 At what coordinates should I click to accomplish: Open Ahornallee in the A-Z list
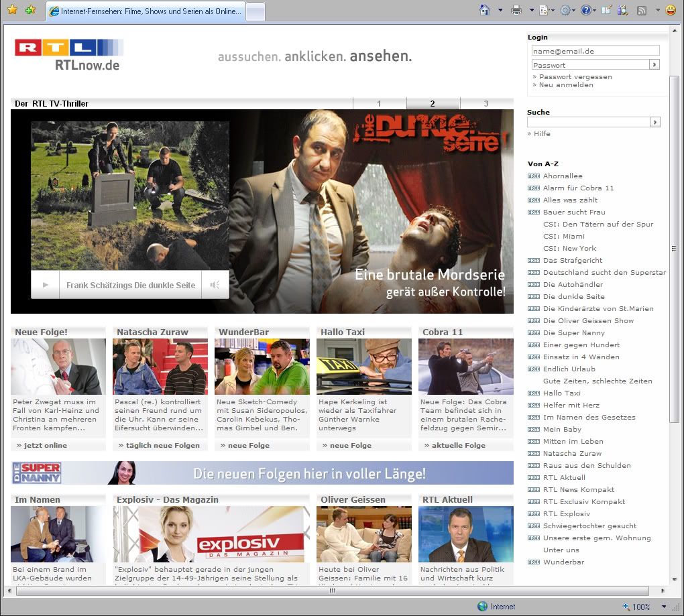[563, 176]
